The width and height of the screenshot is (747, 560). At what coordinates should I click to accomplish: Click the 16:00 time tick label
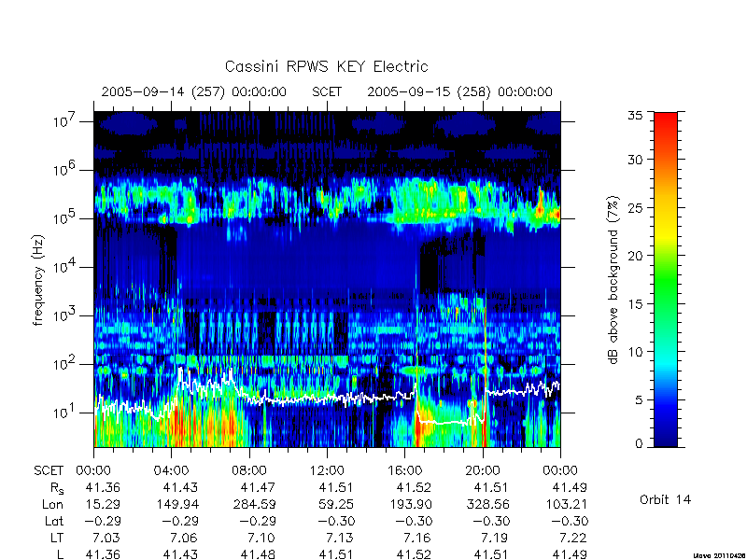tap(404, 471)
